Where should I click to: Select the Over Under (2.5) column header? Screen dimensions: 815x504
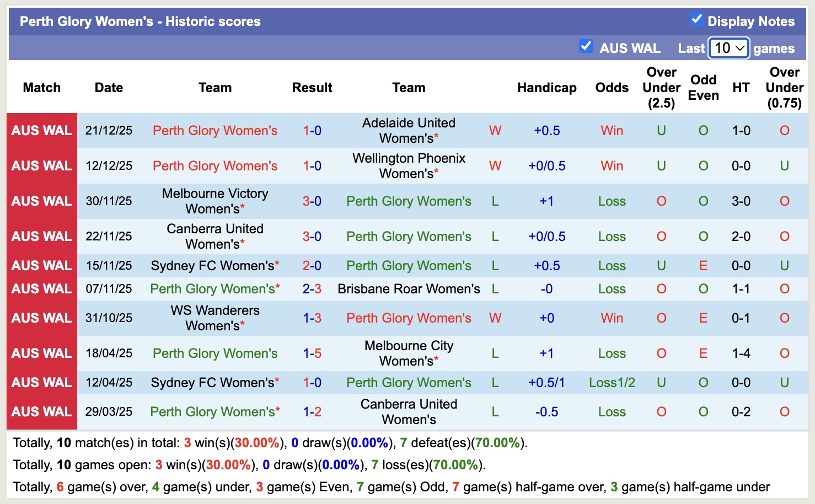click(661, 87)
